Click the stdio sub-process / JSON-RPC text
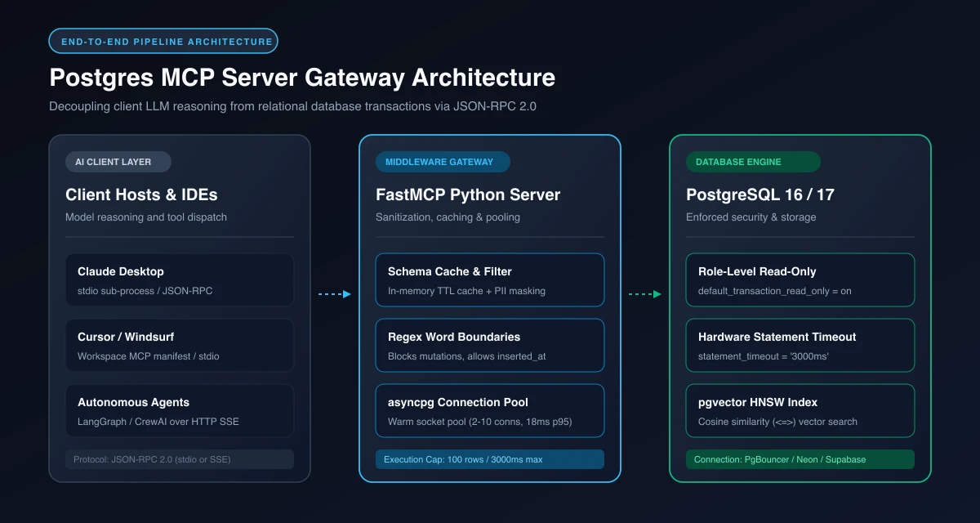 coord(145,291)
